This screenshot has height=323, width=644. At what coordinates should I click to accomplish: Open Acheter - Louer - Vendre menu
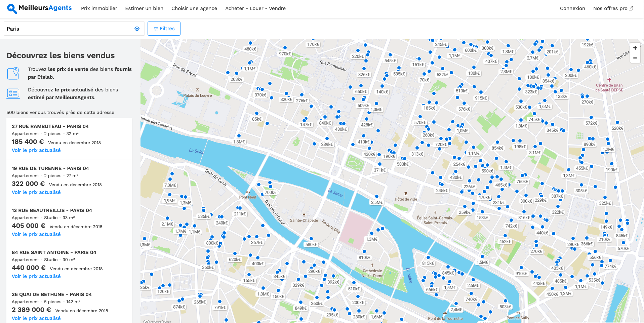click(x=255, y=8)
